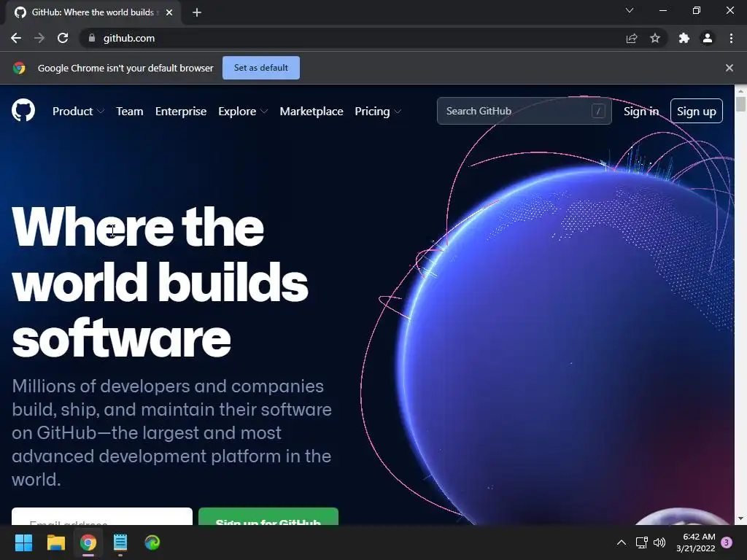Image resolution: width=747 pixels, height=560 pixels.
Task: Open the Enterprise nav link
Action: (181, 112)
